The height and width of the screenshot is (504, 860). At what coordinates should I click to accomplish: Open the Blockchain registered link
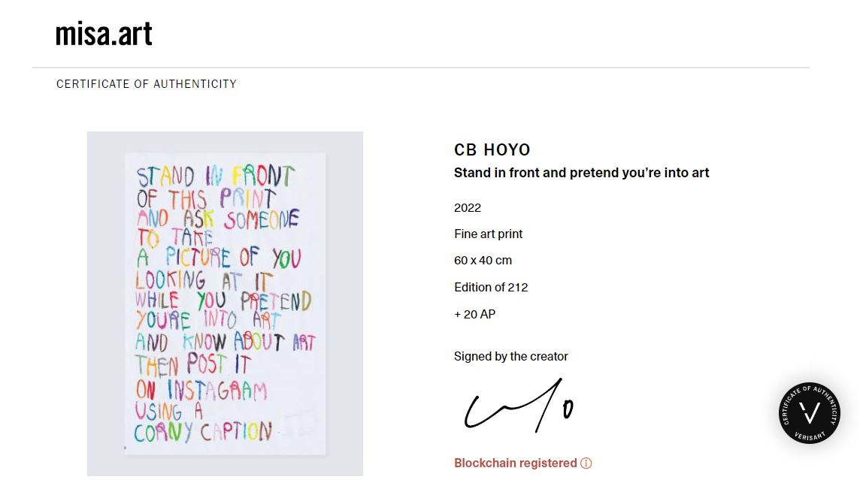click(x=515, y=463)
